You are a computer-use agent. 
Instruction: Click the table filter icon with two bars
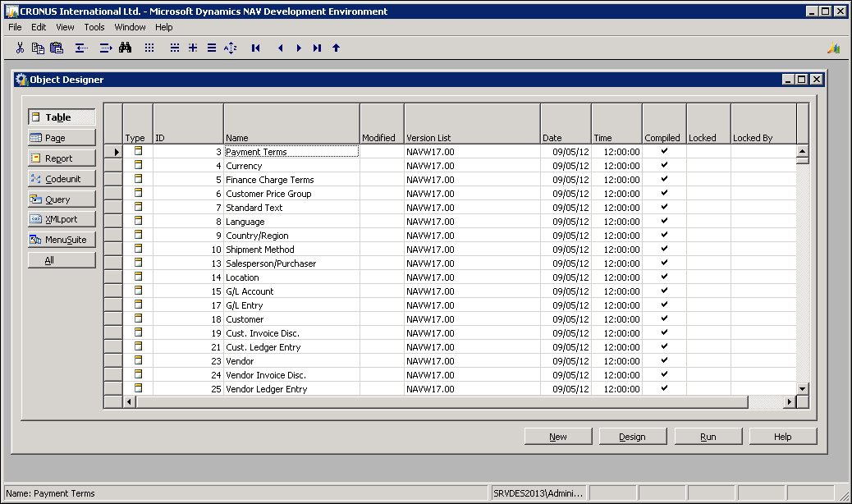174,48
